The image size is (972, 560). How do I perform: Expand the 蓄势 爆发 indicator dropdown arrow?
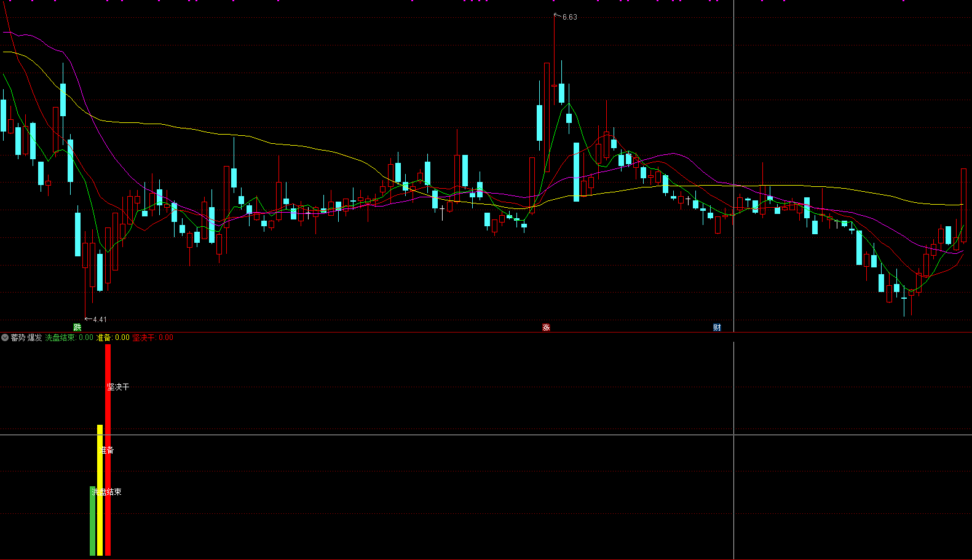point(5,337)
